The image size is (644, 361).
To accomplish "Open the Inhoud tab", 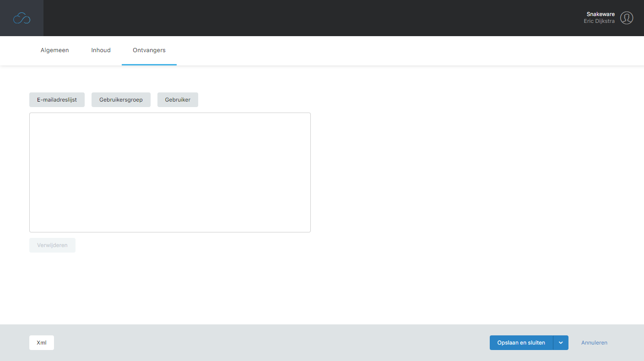I will pos(101,50).
